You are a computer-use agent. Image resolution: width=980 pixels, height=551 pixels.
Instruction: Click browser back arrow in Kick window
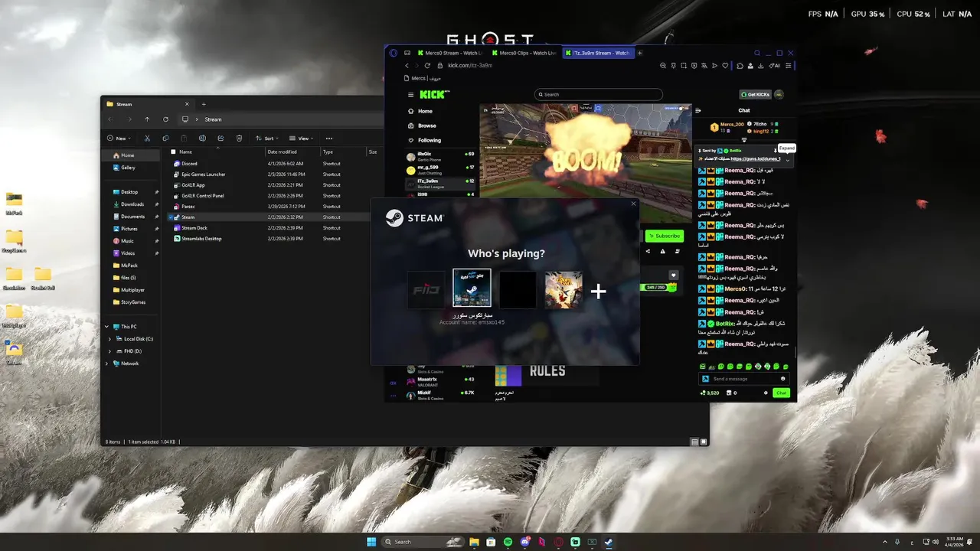click(x=407, y=66)
